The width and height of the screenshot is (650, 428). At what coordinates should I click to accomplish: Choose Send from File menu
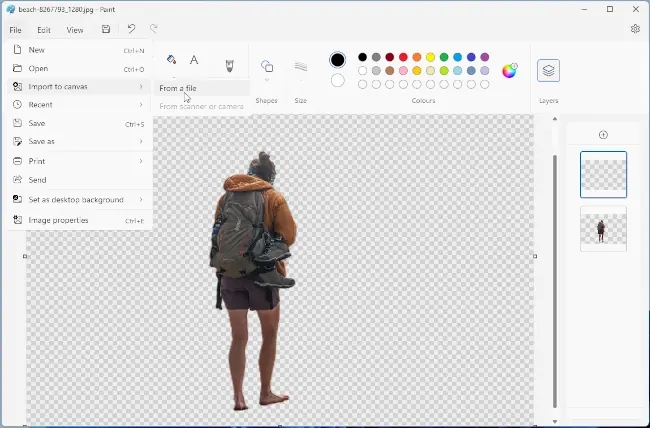coord(79,180)
